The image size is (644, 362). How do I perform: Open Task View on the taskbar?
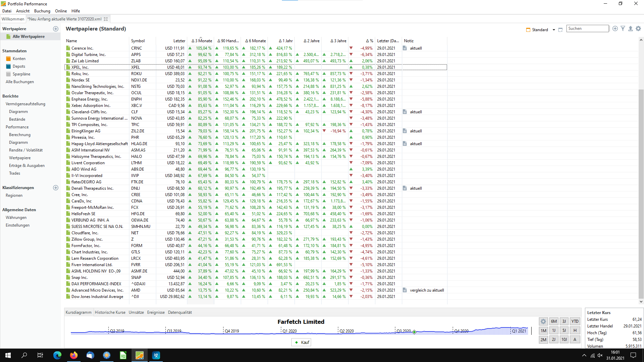point(40,355)
